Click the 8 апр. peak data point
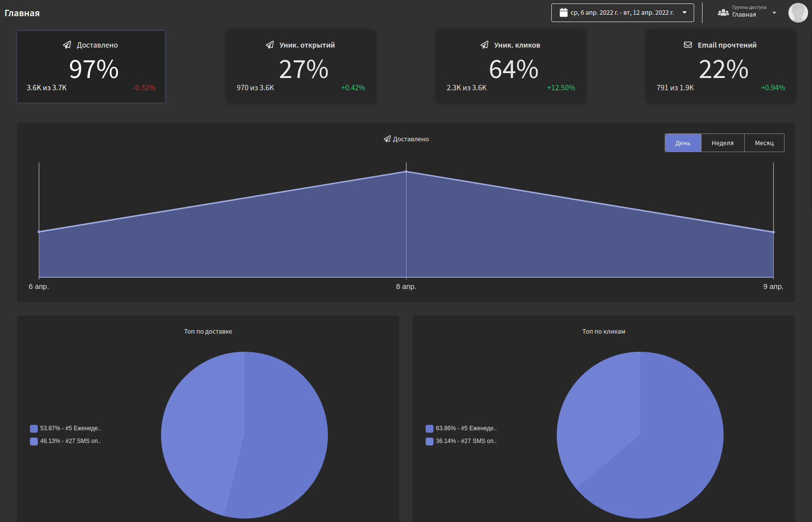 pyautogui.click(x=406, y=171)
